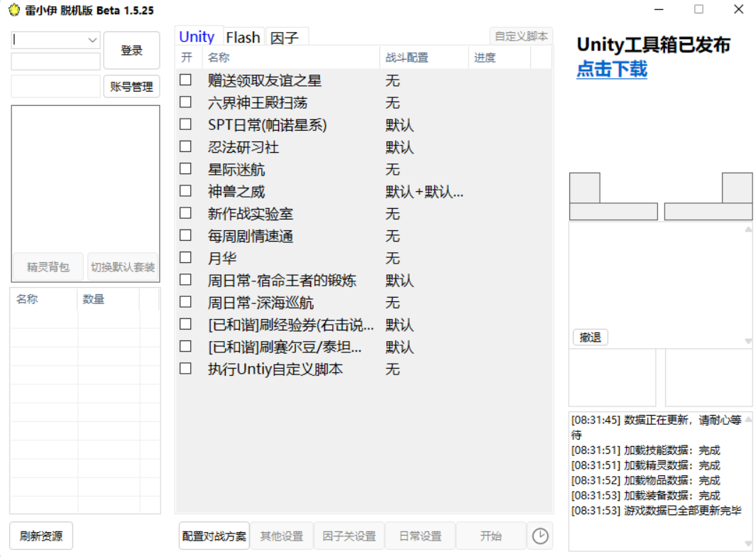Follow the 点击下载 download link

[x=611, y=70]
